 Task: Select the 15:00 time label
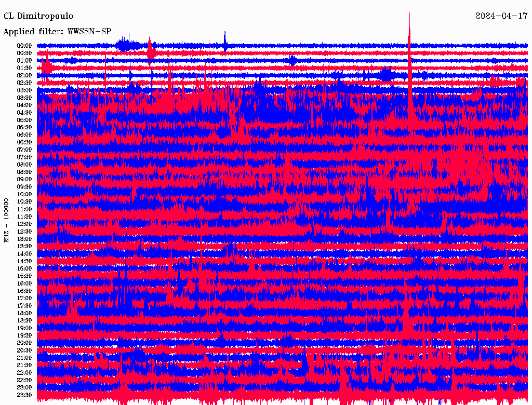point(24,268)
